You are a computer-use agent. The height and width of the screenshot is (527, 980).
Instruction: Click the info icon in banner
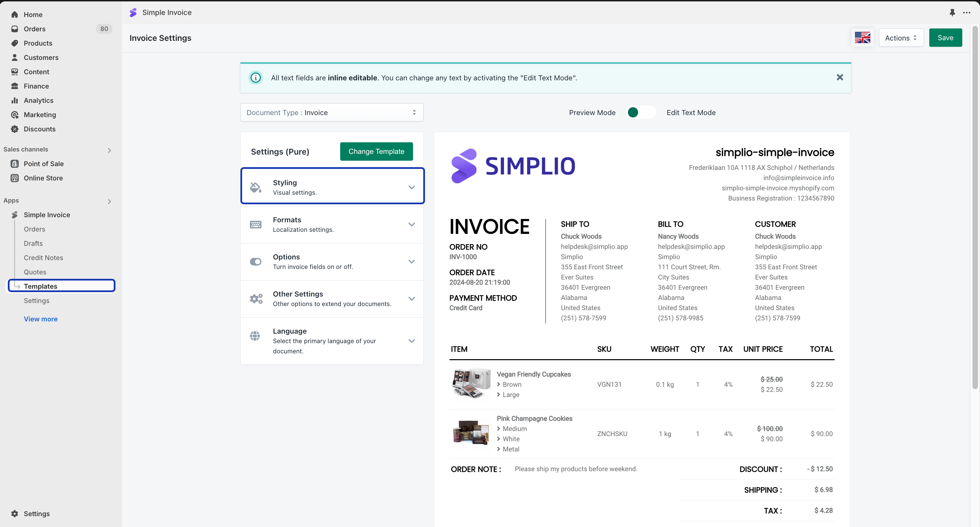pos(256,78)
